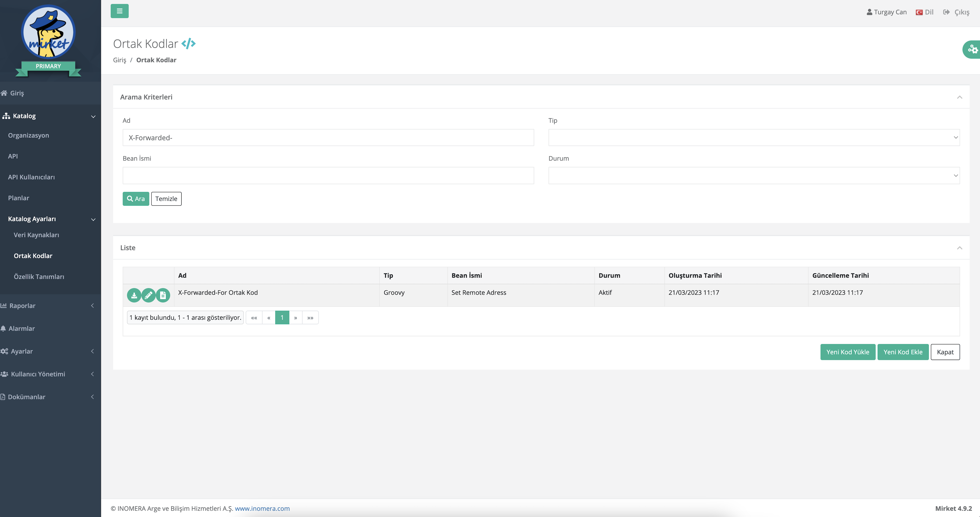
Task: Click the home icon next to Giriş
Action: pyautogui.click(x=4, y=93)
